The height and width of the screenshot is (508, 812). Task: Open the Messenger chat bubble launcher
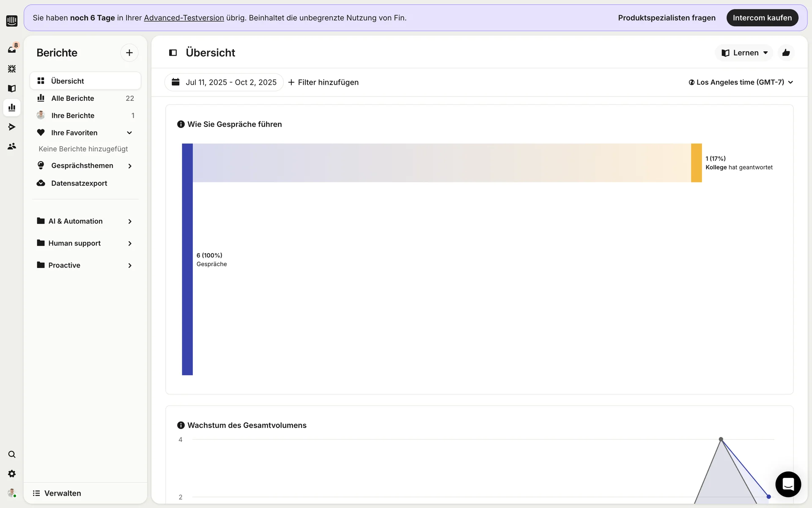pos(788,484)
